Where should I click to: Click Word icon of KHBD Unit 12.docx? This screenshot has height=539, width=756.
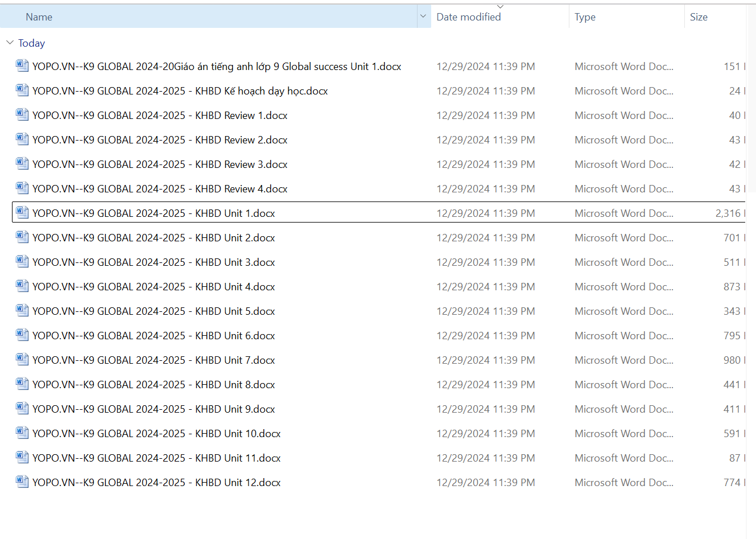coord(22,482)
